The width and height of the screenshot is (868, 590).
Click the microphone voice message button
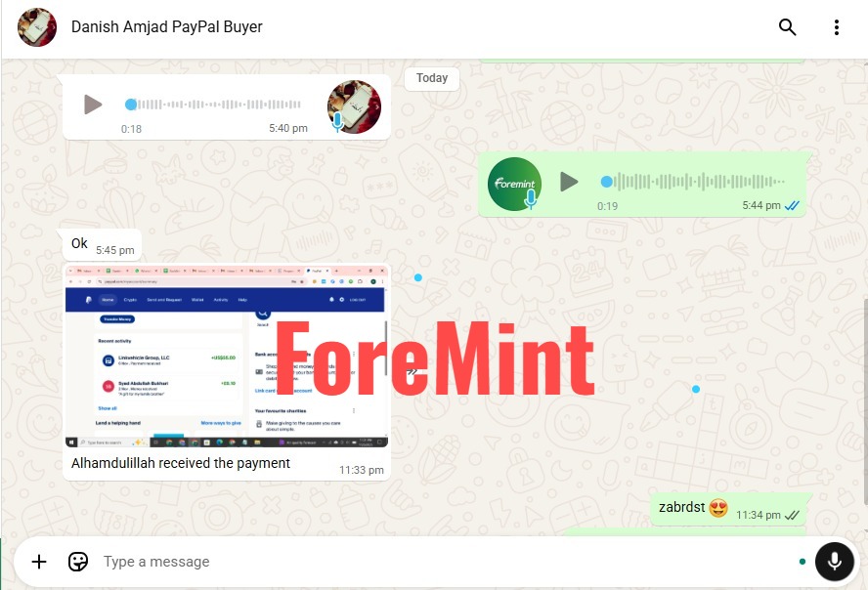(834, 562)
